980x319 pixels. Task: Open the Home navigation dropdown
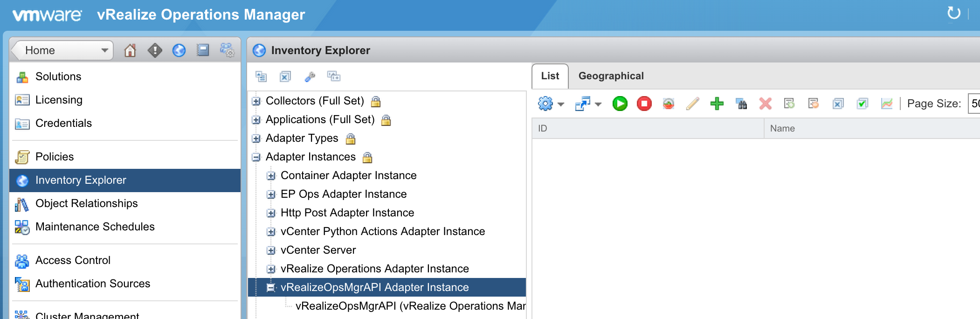(104, 50)
